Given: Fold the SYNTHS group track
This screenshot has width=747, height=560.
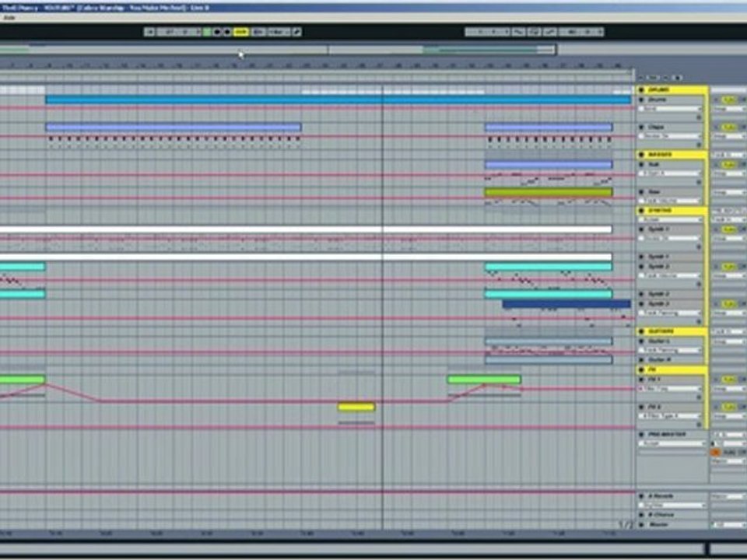Looking at the screenshot, I should (x=641, y=211).
